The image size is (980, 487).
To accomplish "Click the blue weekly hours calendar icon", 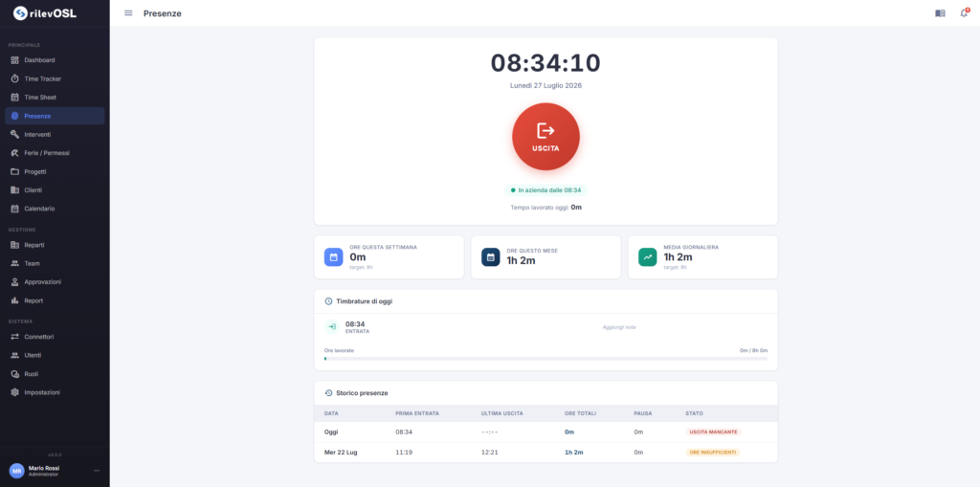I will point(334,257).
